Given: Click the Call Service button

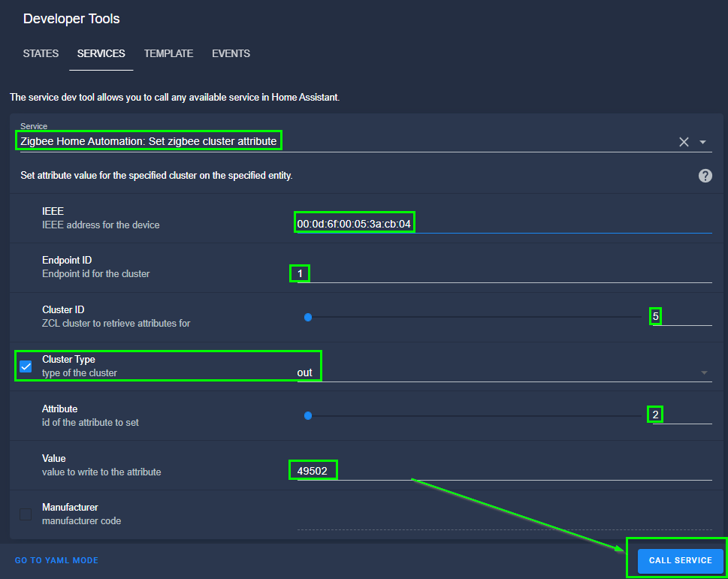Looking at the screenshot, I should coord(680,560).
